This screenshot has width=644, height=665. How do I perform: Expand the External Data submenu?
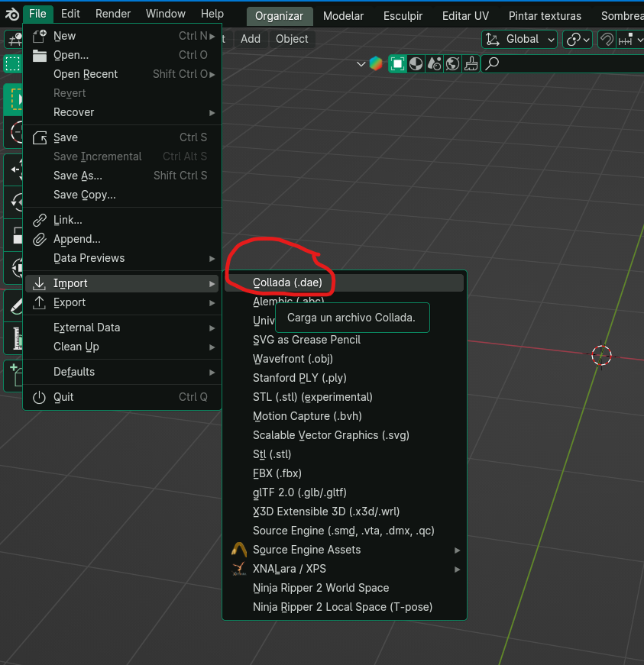122,328
